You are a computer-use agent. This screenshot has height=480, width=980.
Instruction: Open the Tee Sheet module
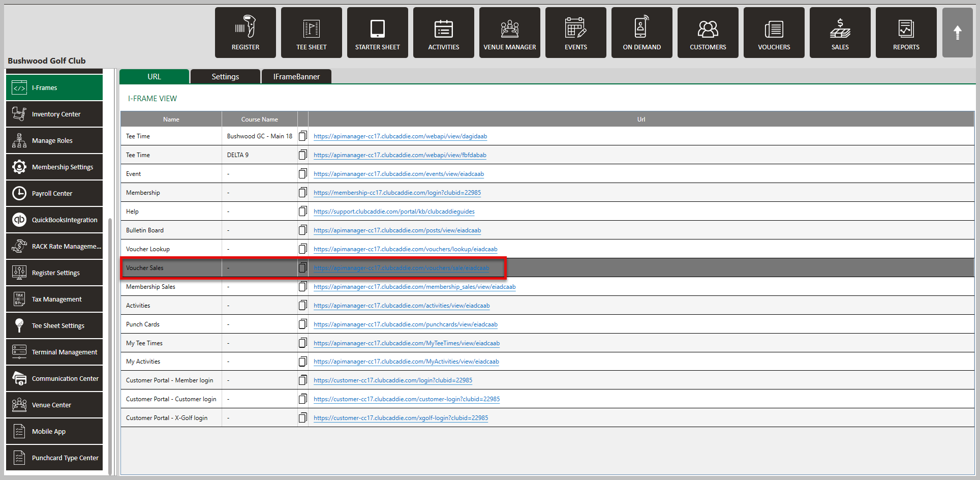[312, 33]
